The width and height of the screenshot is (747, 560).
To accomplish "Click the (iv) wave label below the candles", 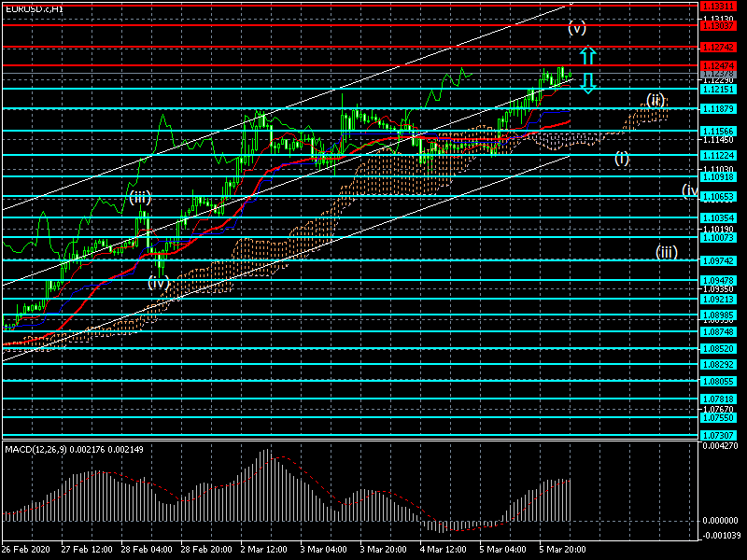I will 158,283.
